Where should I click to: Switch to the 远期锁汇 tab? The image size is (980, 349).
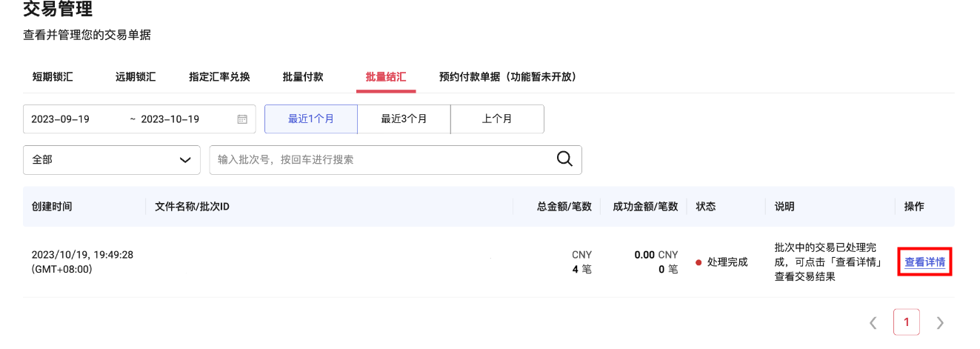(x=136, y=77)
